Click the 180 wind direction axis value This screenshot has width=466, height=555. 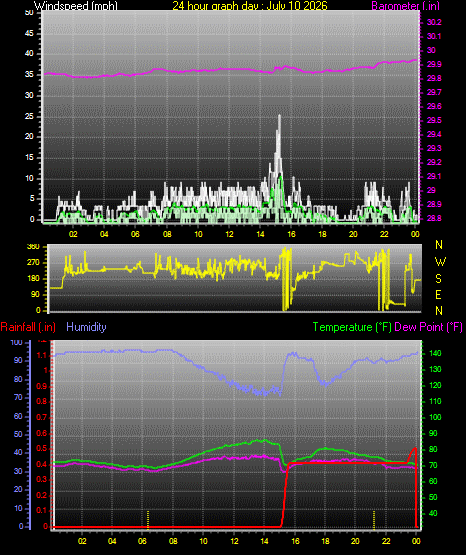coord(33,279)
